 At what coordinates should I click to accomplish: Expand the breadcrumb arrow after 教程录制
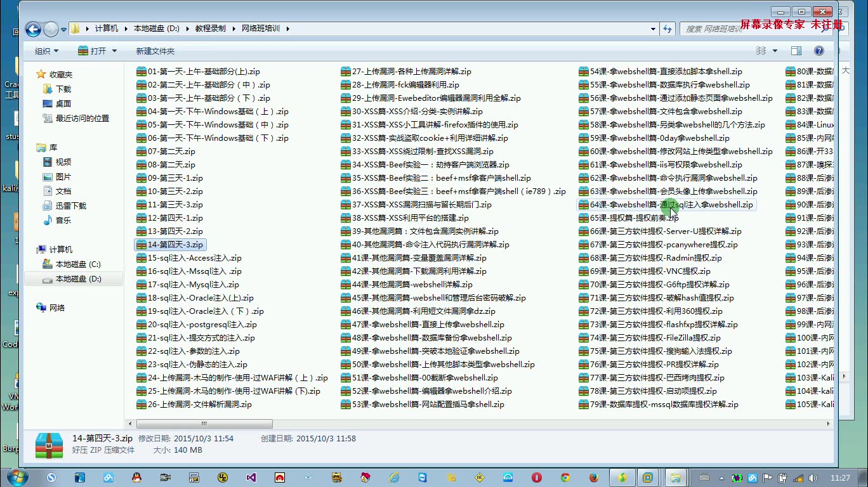(x=233, y=29)
